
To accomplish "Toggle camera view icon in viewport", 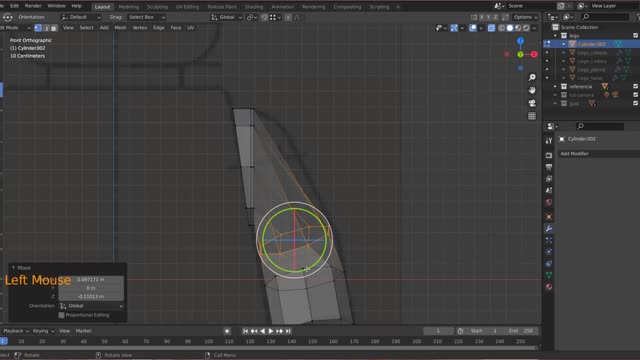I will click(532, 103).
